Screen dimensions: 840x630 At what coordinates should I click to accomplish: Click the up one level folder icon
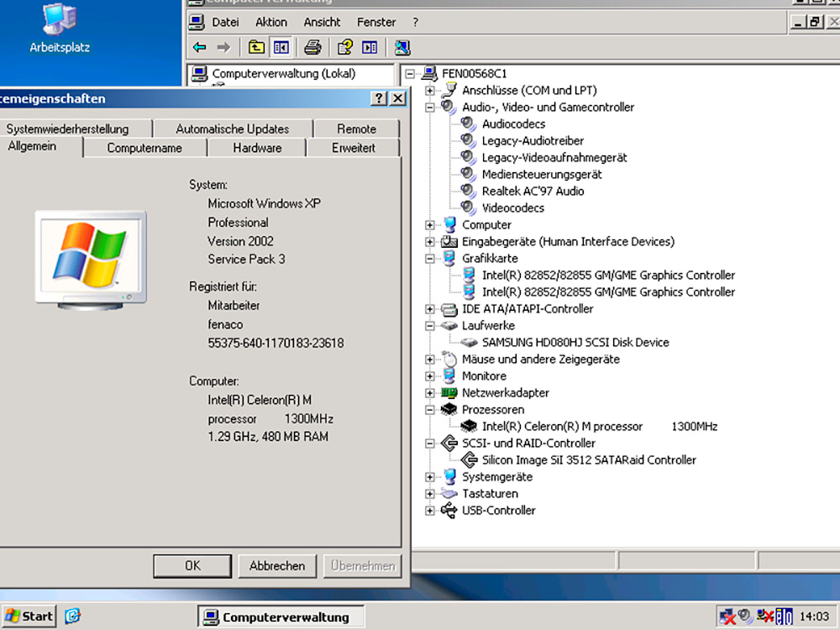pos(256,47)
